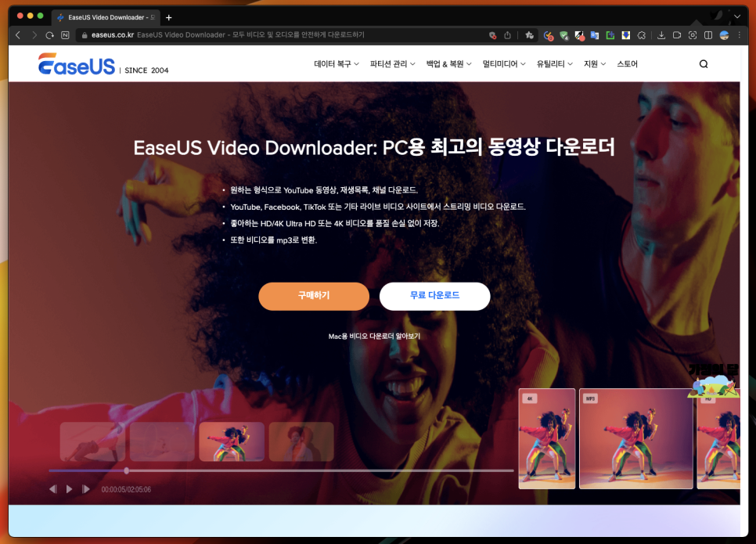Expand the 백업 & 복원 menu
The height and width of the screenshot is (544, 756).
[x=449, y=64]
